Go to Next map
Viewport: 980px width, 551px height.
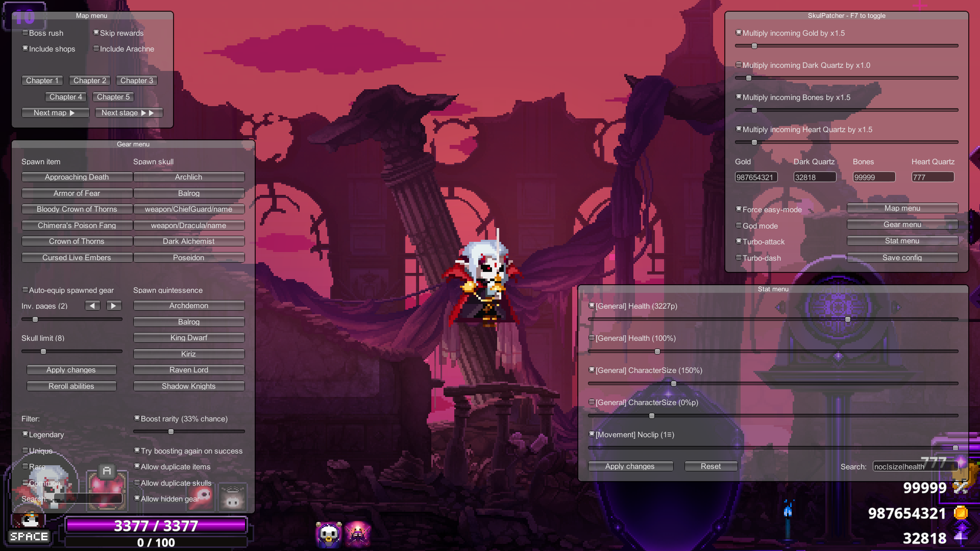pos(55,113)
